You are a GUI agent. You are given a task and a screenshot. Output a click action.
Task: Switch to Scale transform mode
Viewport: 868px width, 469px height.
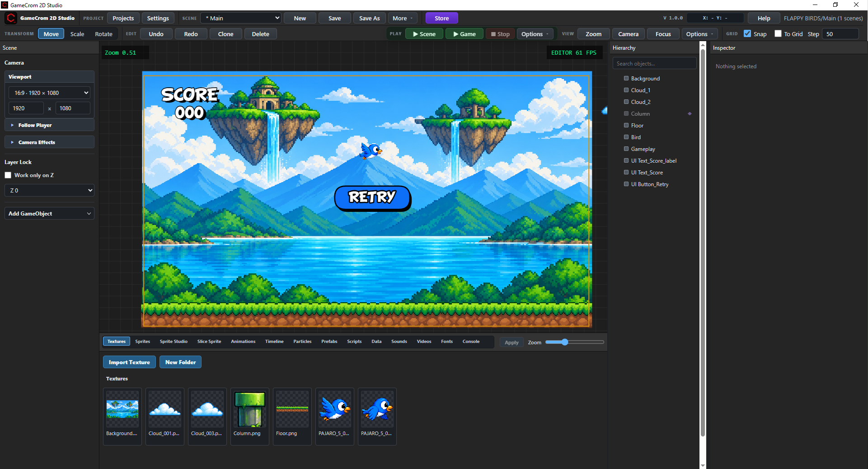point(77,34)
